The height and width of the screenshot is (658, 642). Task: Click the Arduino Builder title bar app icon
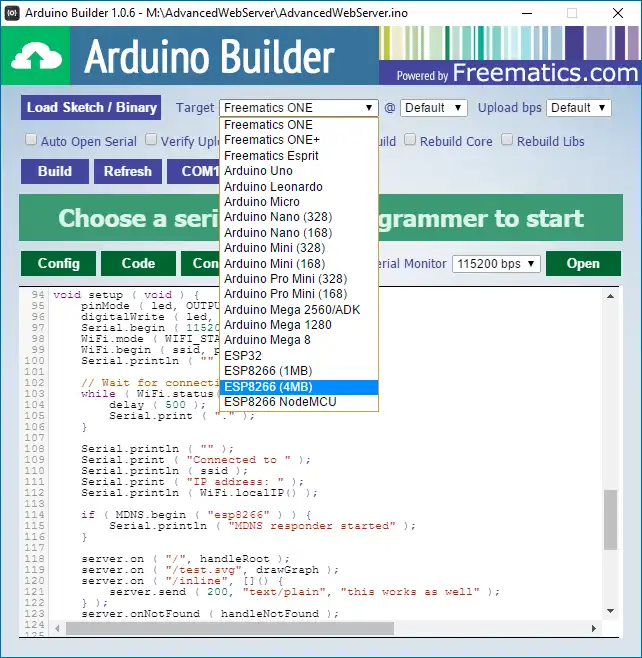click(x=12, y=13)
